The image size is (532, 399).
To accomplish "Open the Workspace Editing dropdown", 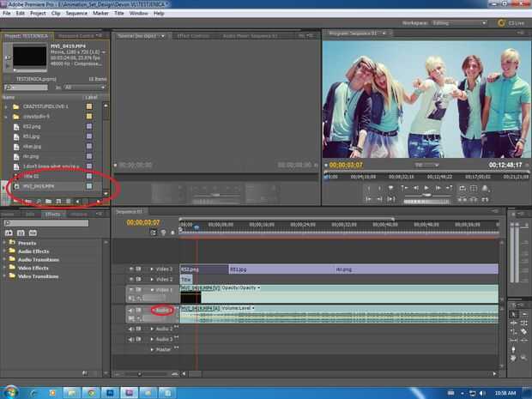I will pos(459,23).
